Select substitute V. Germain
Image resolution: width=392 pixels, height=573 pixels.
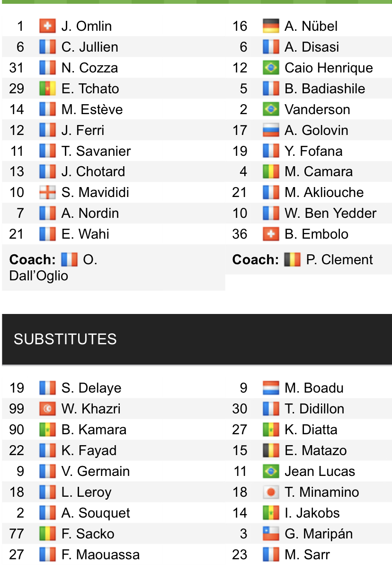pyautogui.click(x=96, y=471)
